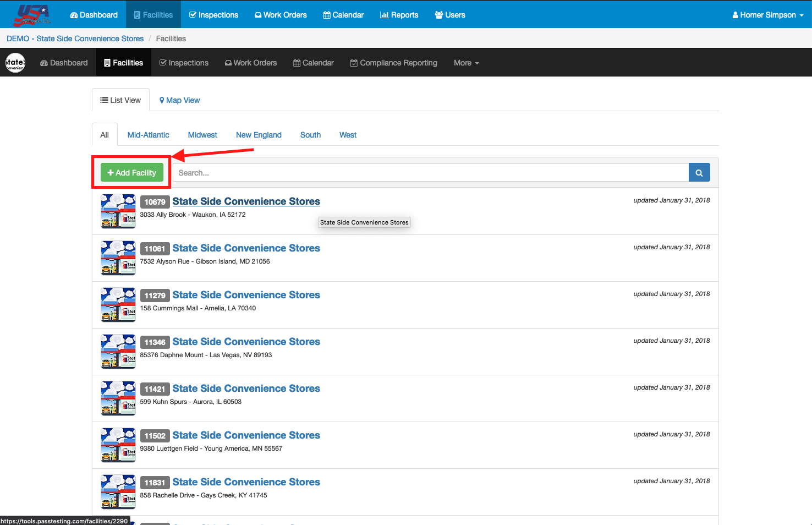Select the All region tab
This screenshot has height=525, width=812.
point(105,135)
